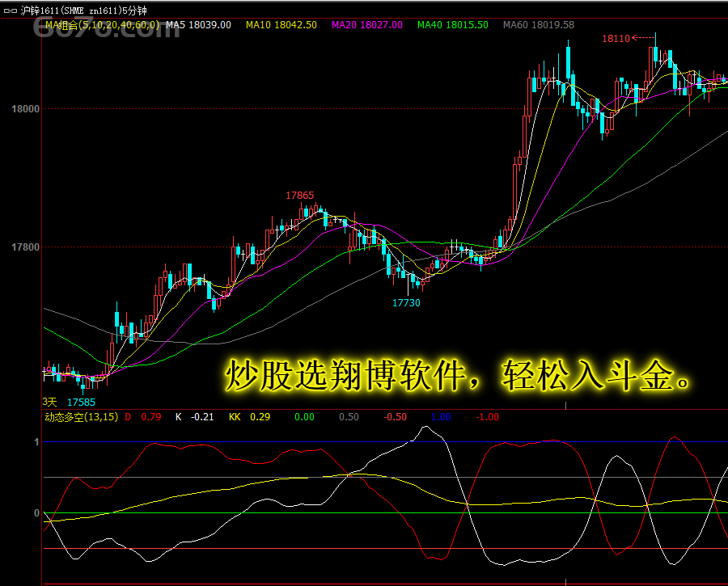Click the 17800 price axis label
The height and width of the screenshot is (586, 728).
tap(23, 247)
